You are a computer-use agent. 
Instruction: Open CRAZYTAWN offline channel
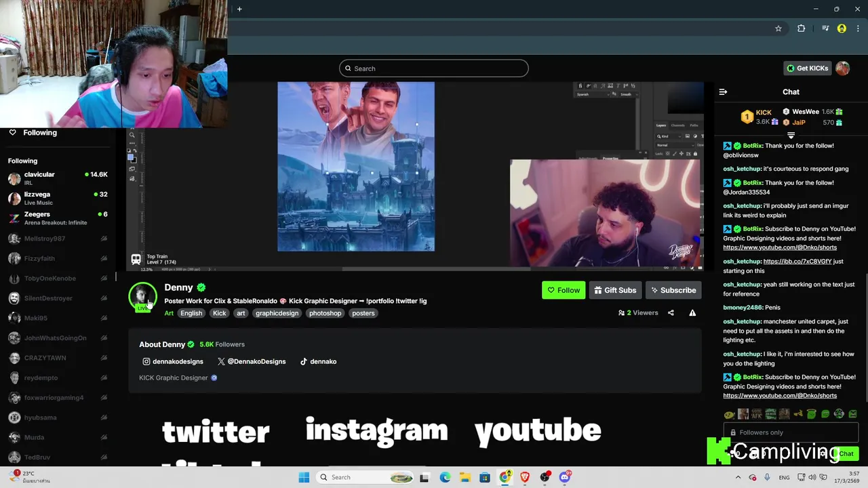pyautogui.click(x=58, y=358)
